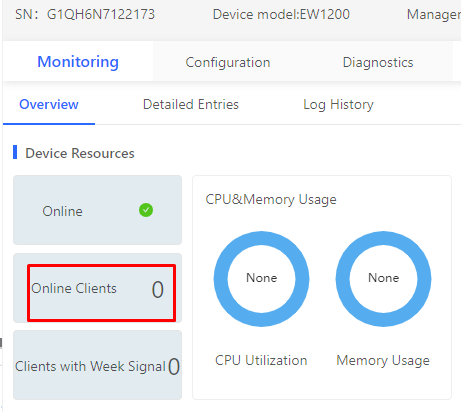
Task: Click the Week Signal clients count
Action: (174, 367)
